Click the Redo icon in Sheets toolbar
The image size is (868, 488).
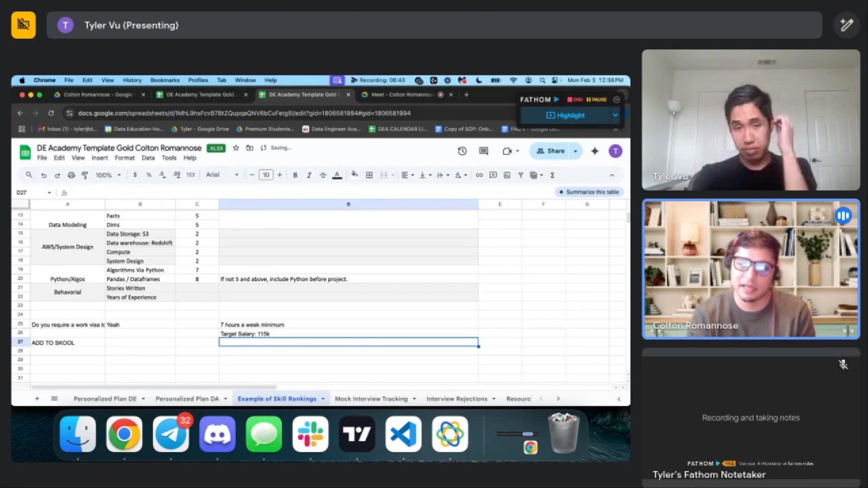[57, 175]
